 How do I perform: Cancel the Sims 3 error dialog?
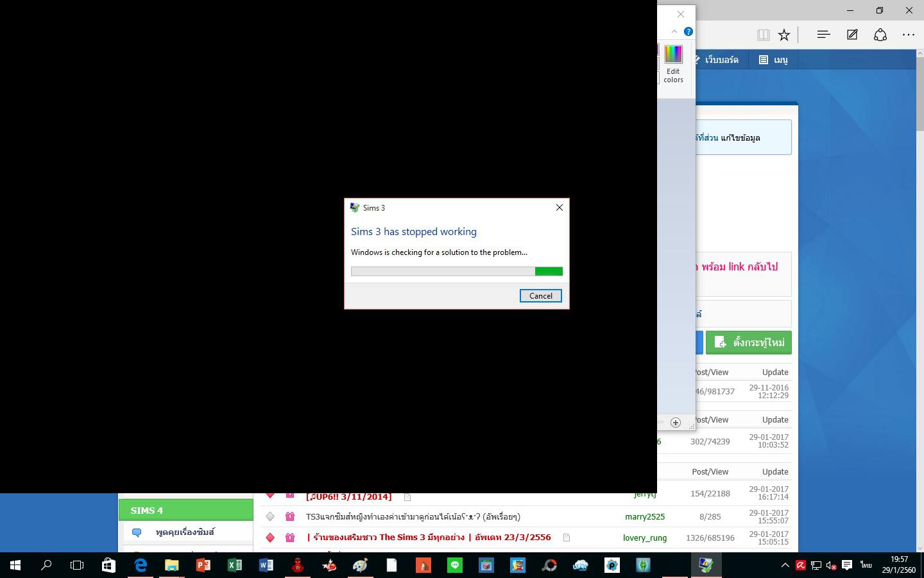point(540,295)
